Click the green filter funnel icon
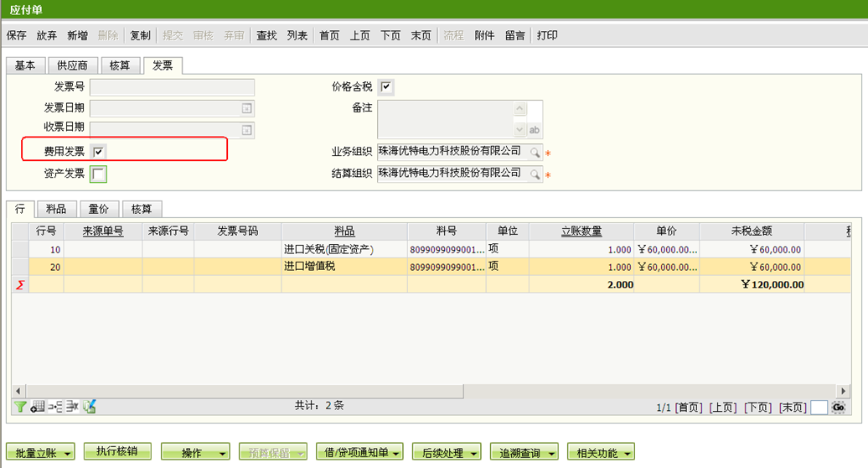868x468 pixels. tap(20, 407)
